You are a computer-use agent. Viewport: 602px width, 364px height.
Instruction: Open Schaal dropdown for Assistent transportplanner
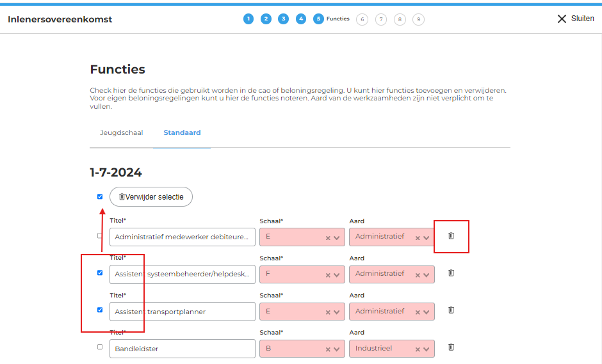click(x=337, y=312)
